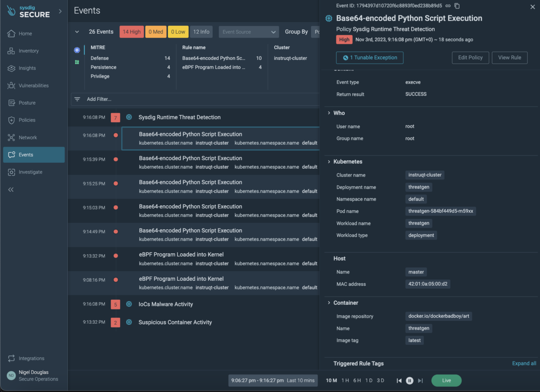Image resolution: width=540 pixels, height=392 pixels.
Task: Open Vulnerabilities section
Action: 34,85
